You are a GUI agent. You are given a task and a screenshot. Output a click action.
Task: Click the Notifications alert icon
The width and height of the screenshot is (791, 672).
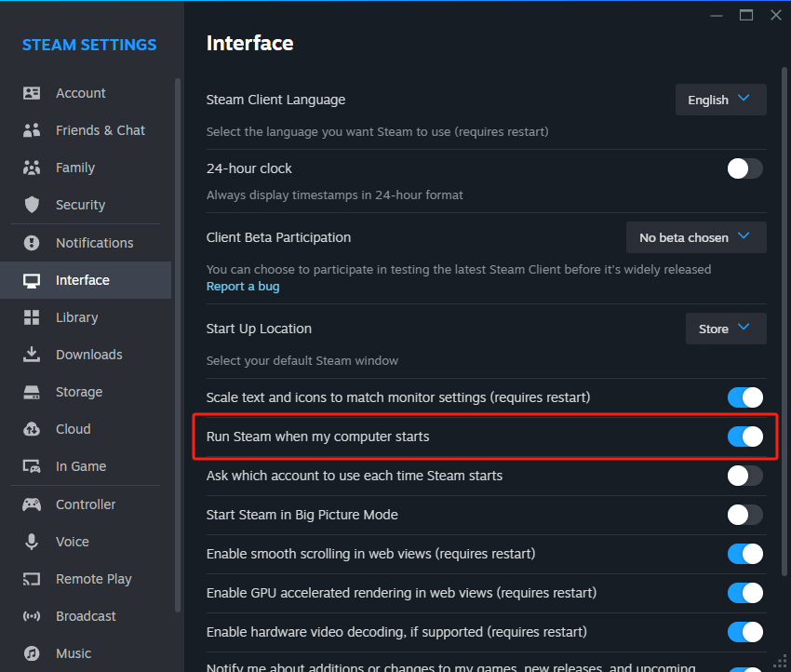(x=32, y=243)
